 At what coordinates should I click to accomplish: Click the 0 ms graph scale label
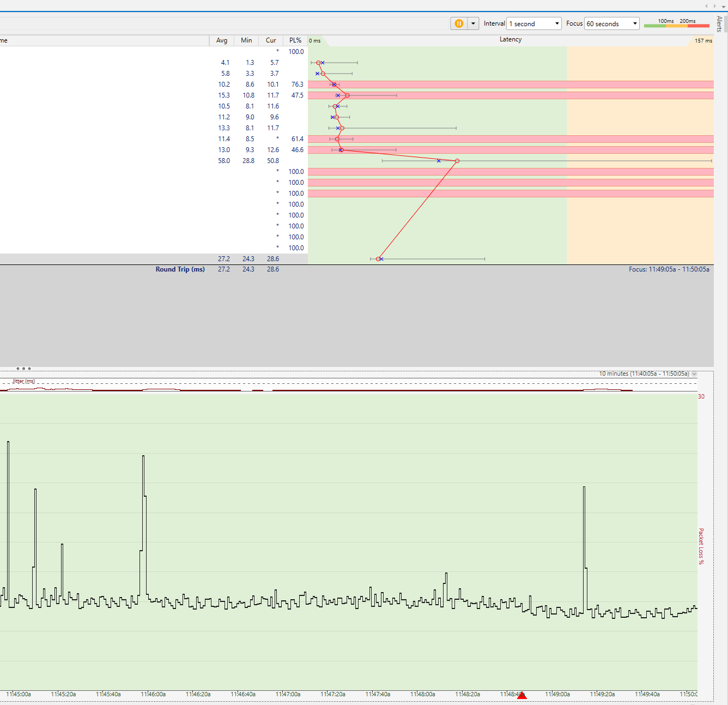[315, 41]
